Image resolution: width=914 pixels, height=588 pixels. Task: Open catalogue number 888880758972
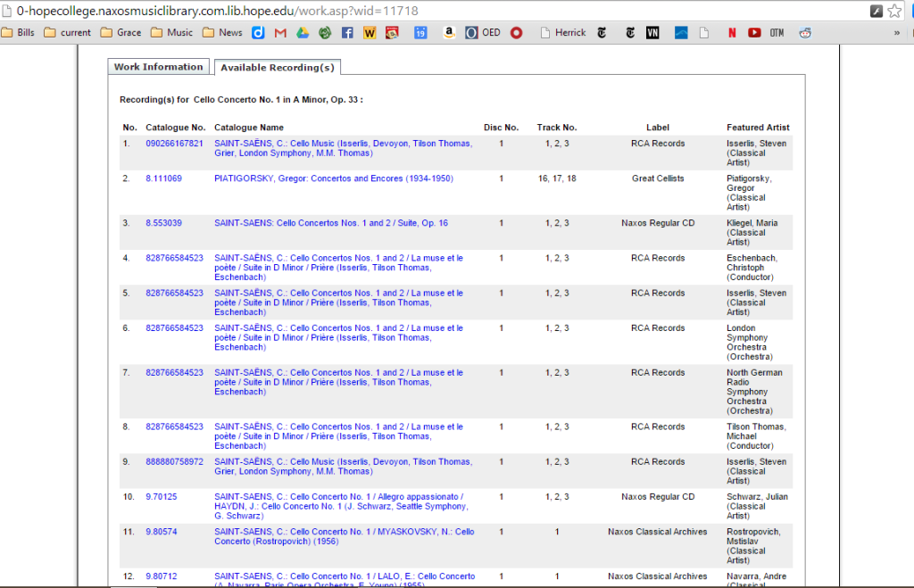click(174, 461)
